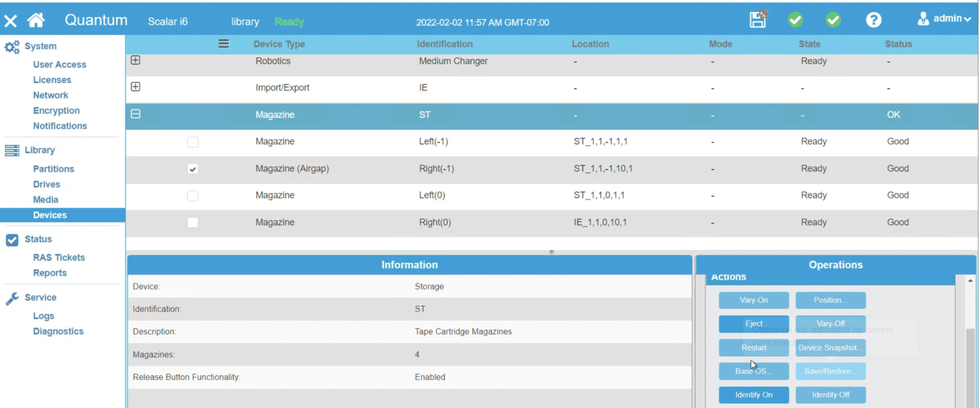Click the System gears icon
This screenshot has width=980, height=408.
[12, 46]
